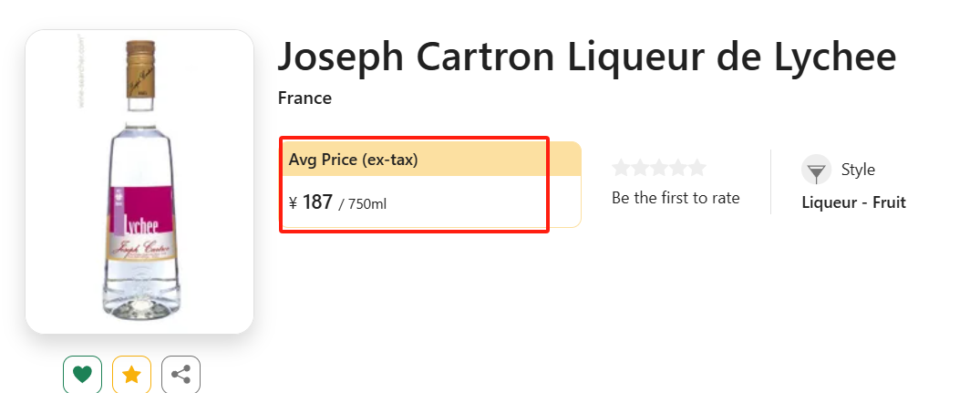Click the Be the first to rate text
Image resolution: width=980 pixels, height=393 pixels.
pos(676,198)
